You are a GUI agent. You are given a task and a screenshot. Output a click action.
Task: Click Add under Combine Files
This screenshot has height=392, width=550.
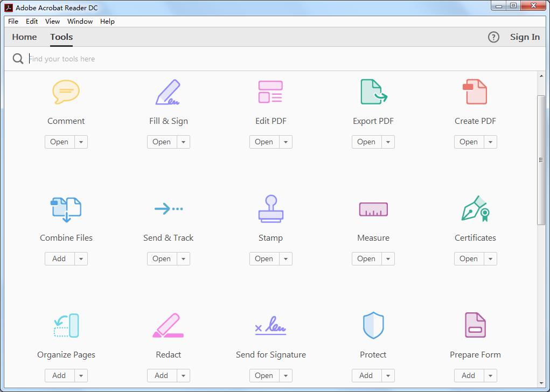pos(59,259)
